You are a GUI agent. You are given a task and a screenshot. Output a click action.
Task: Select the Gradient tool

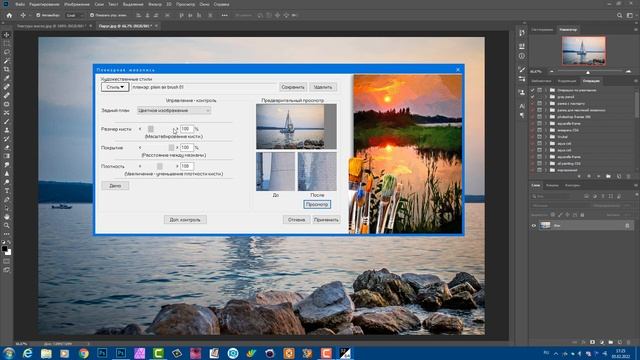coord(7,156)
